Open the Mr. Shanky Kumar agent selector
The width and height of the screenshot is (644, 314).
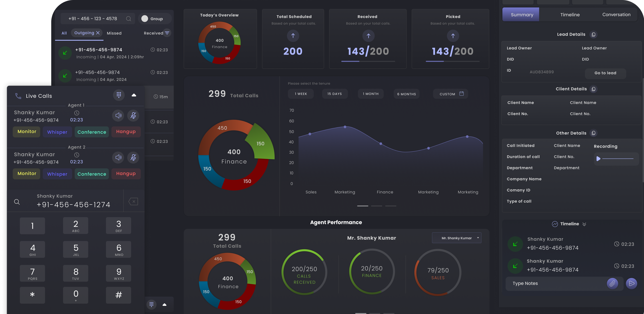(x=456, y=238)
